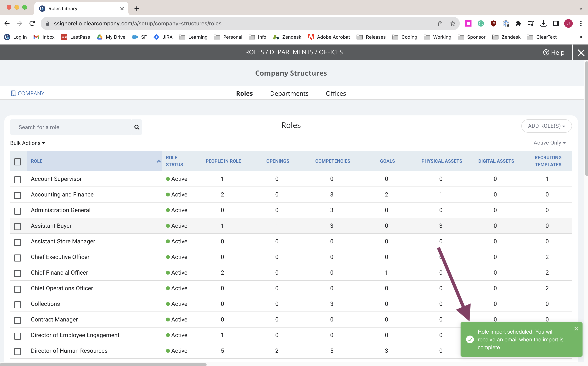Open the uBlock Origin shield extension
The height and width of the screenshot is (366, 588).
(493, 23)
